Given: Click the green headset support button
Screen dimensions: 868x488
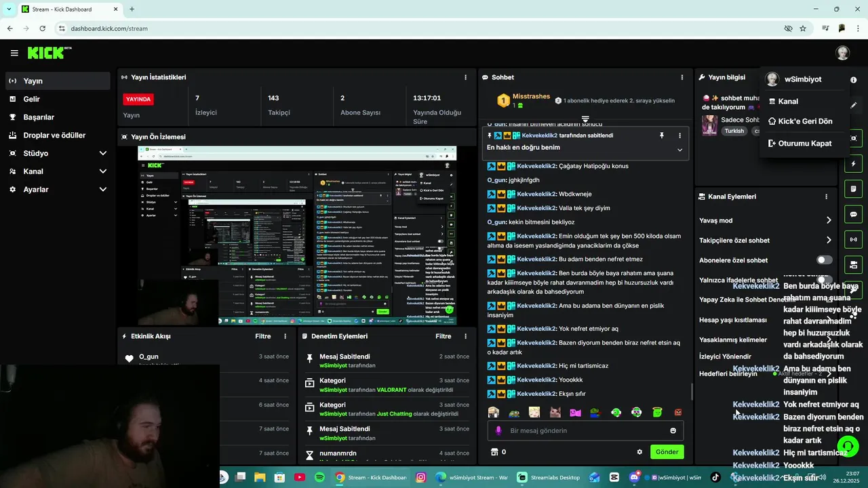Looking at the screenshot, I should click(x=848, y=446).
